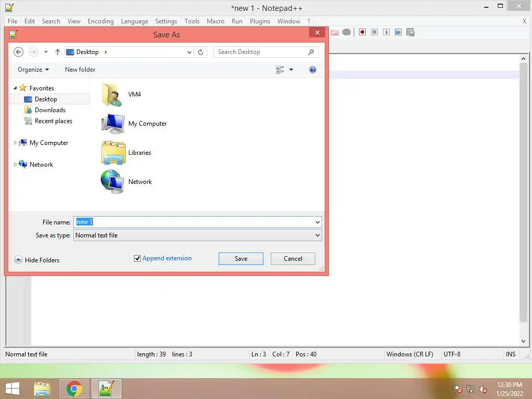532x399 pixels.
Task: Click the UTF-8 encoding status entry
Action: 452,354
